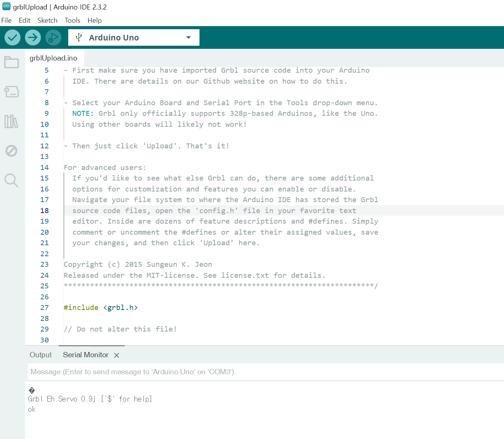The image size is (504, 439).
Task: Click the 'Grbl Eh Servo 0.9j' serial output line
Action: (90, 399)
